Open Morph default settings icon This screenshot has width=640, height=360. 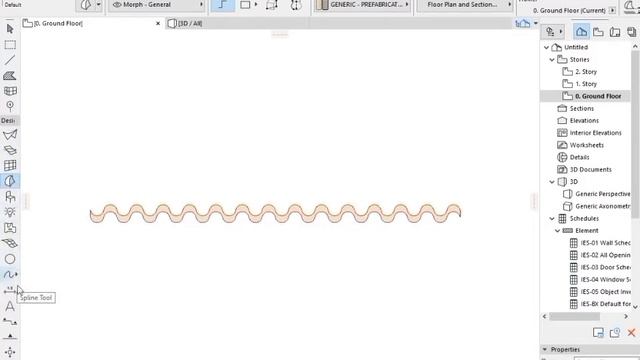86,5
